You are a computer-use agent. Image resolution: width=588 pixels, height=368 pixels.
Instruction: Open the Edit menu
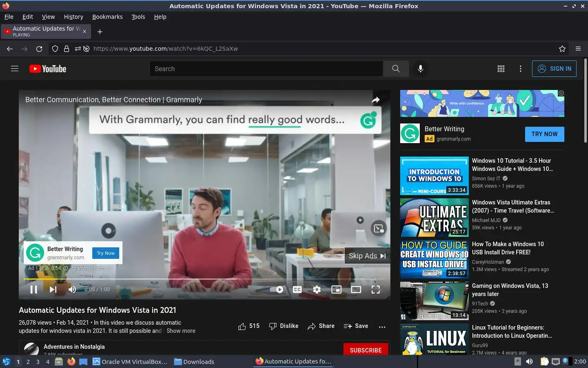coord(28,17)
